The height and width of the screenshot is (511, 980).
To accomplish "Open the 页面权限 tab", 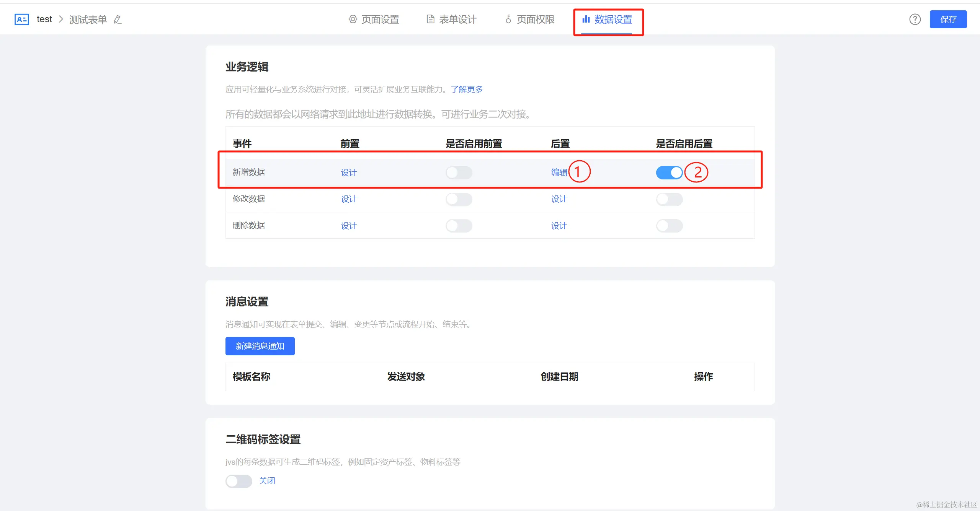I will [x=535, y=19].
